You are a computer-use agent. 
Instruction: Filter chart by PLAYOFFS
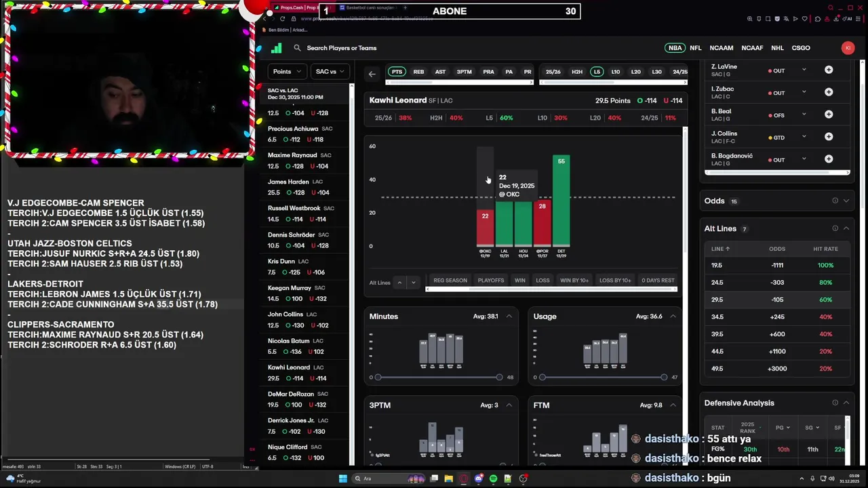[491, 280]
